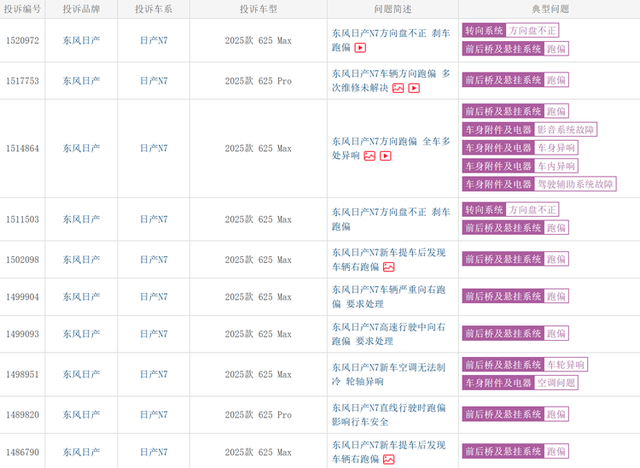Open image icon in complaint 1514864 row

(x=369, y=156)
